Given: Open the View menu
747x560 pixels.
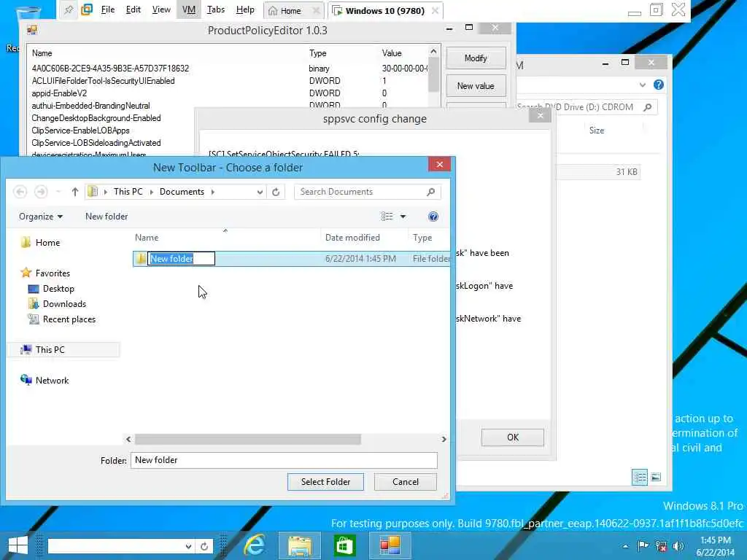Looking at the screenshot, I should click(161, 9).
